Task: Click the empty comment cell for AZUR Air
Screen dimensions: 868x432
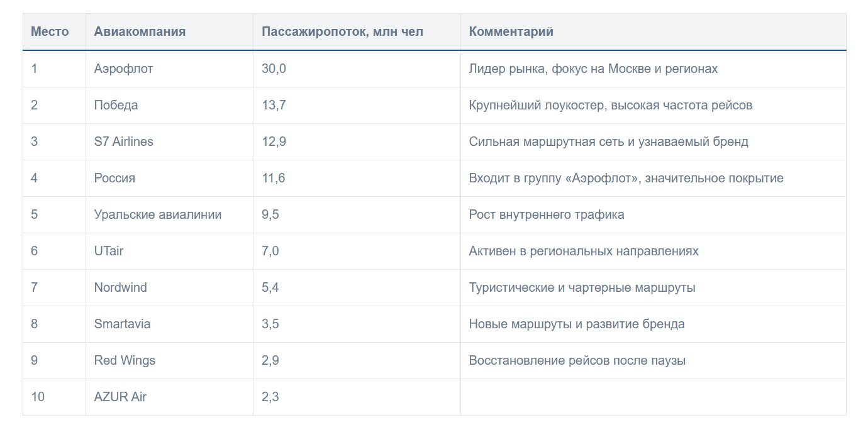Action: pos(653,397)
